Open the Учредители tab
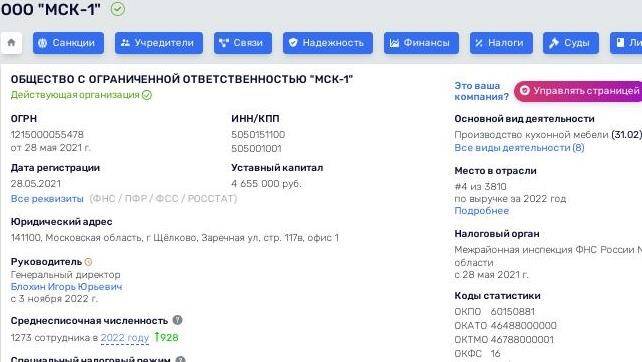Image resolution: width=642 pixels, height=362 pixels. click(x=159, y=43)
